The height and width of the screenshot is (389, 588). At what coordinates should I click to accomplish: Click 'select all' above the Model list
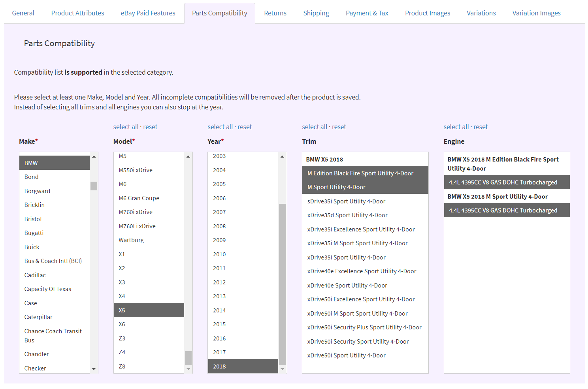[x=126, y=127]
